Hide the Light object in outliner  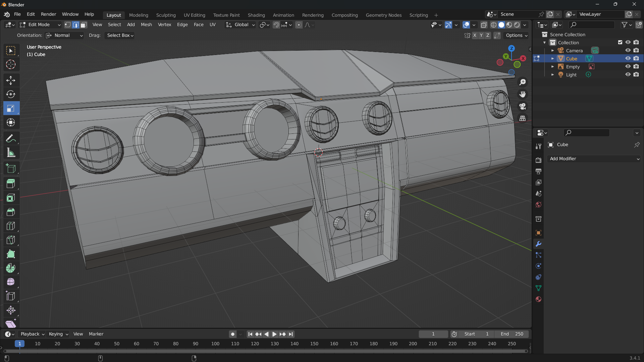[628, 74]
